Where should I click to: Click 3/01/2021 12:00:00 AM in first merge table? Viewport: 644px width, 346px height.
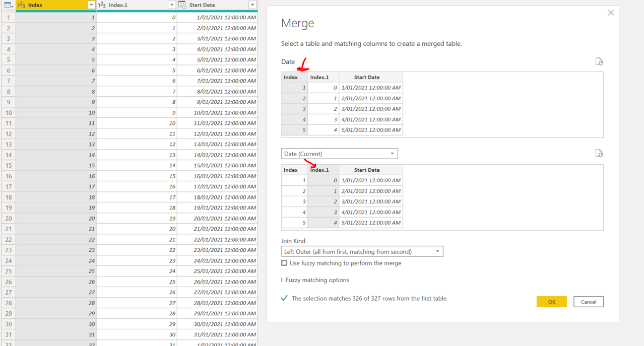[371, 109]
